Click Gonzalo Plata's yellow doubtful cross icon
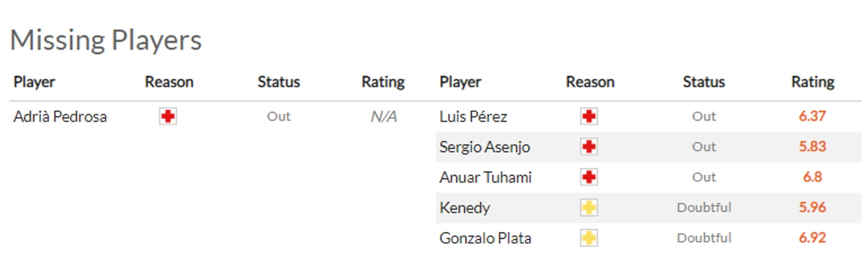The image size is (868, 261). pos(589,238)
